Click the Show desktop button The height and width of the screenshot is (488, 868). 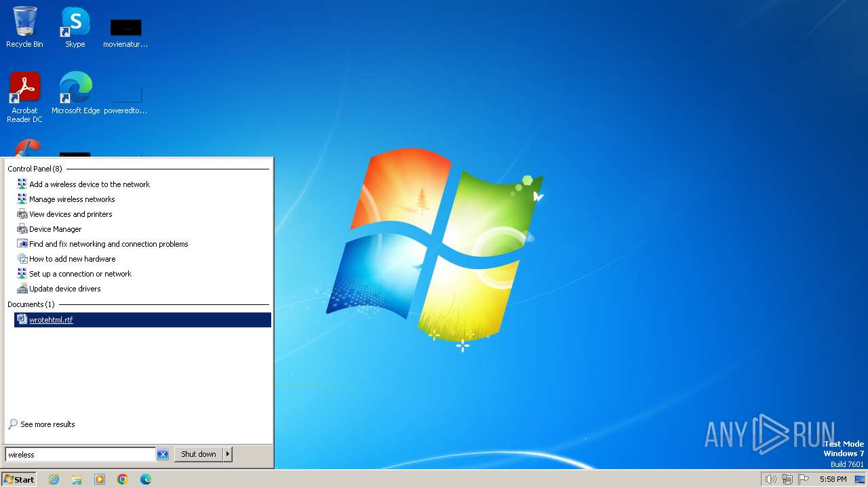[x=860, y=479]
